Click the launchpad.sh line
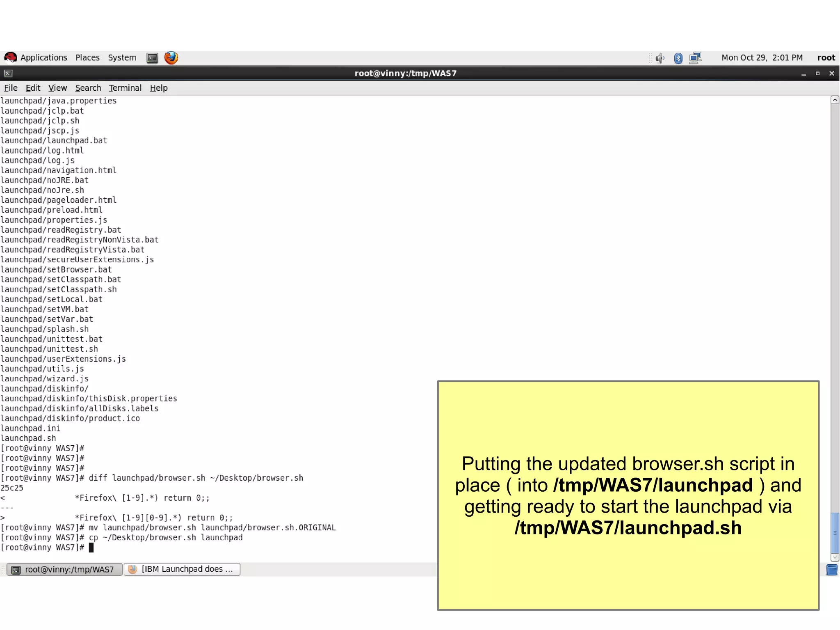 click(28, 438)
